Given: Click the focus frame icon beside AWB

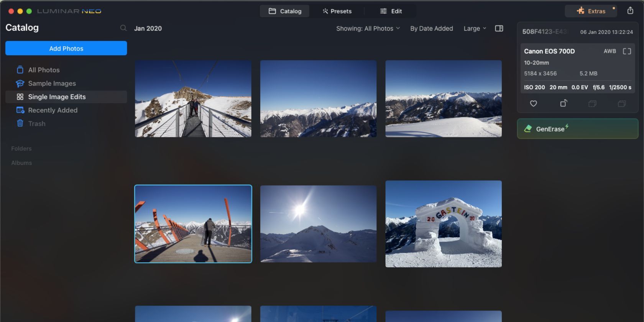Looking at the screenshot, I should click(627, 51).
